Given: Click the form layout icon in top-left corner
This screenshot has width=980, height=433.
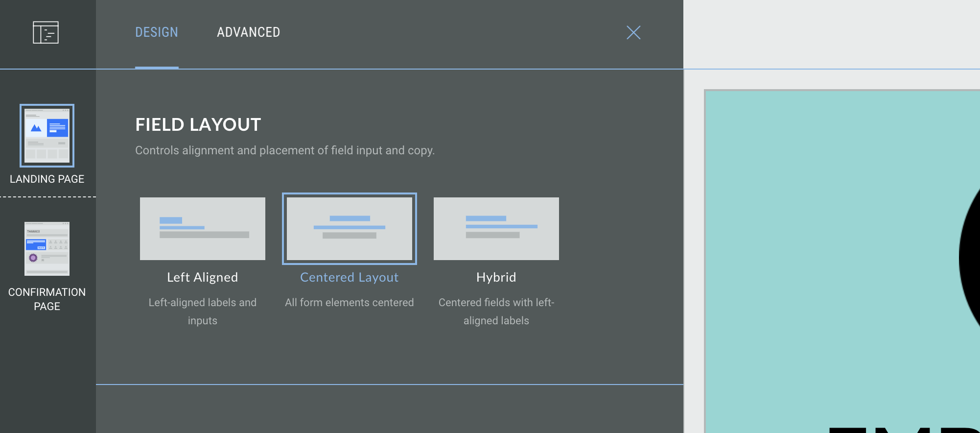Looking at the screenshot, I should click(x=46, y=32).
